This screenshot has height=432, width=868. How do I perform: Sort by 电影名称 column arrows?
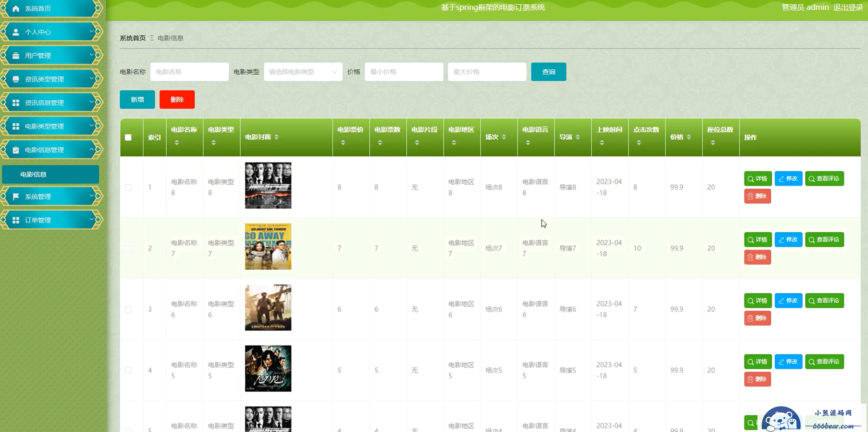point(177,143)
